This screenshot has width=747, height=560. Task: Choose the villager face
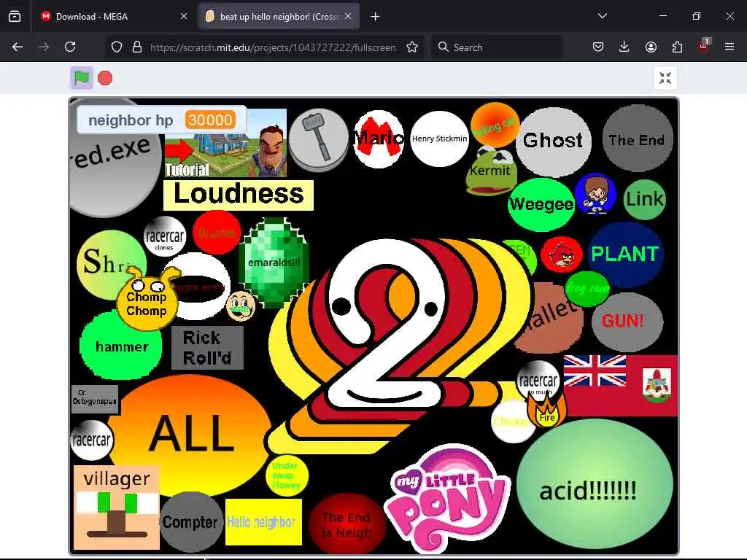(x=116, y=507)
